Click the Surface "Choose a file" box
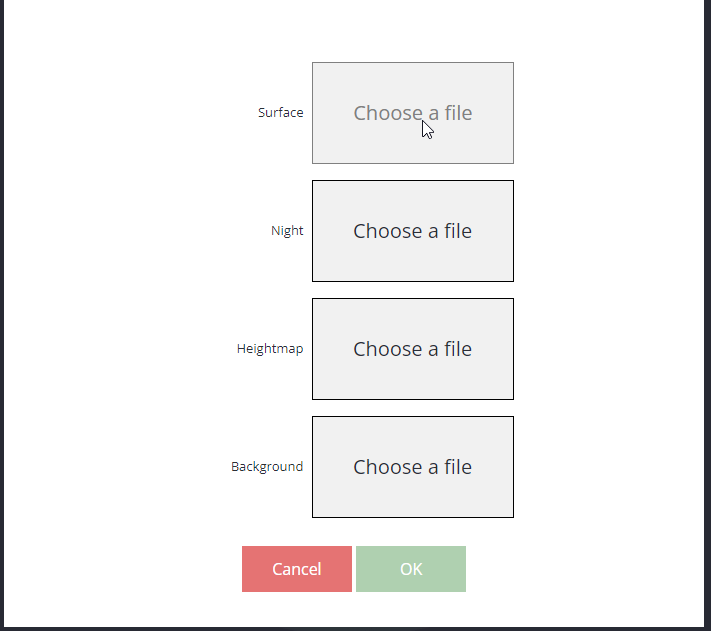Screen dimensions: 711x631 413,113
